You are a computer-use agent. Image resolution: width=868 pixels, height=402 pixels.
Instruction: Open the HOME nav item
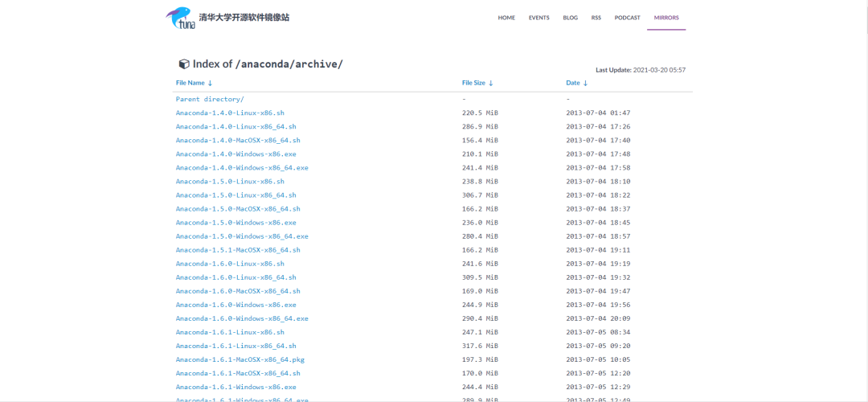(x=506, y=18)
